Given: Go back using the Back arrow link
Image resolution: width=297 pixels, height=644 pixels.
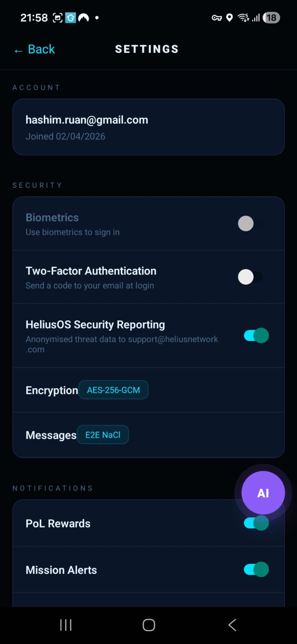Looking at the screenshot, I should click(35, 50).
